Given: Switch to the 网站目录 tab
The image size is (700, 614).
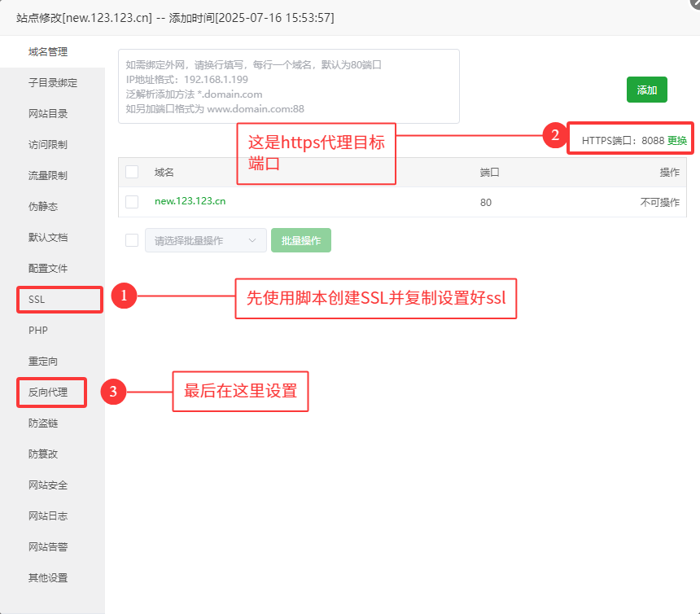Looking at the screenshot, I should pyautogui.click(x=48, y=113).
